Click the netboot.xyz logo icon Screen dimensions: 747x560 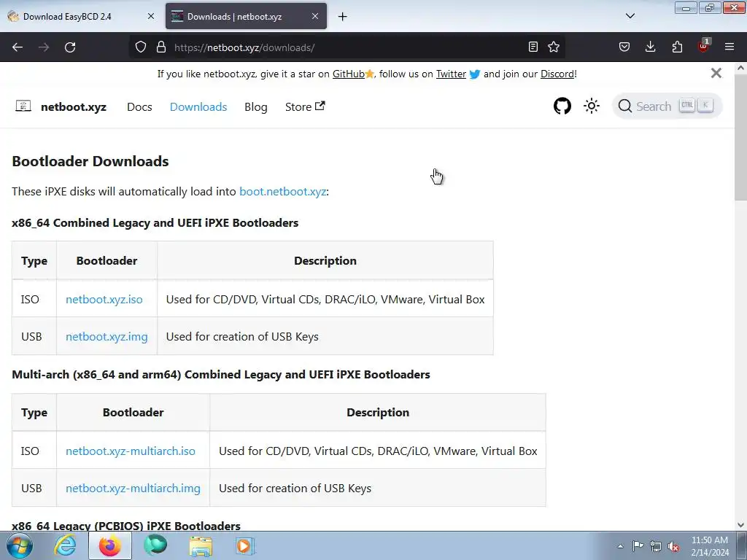23,106
